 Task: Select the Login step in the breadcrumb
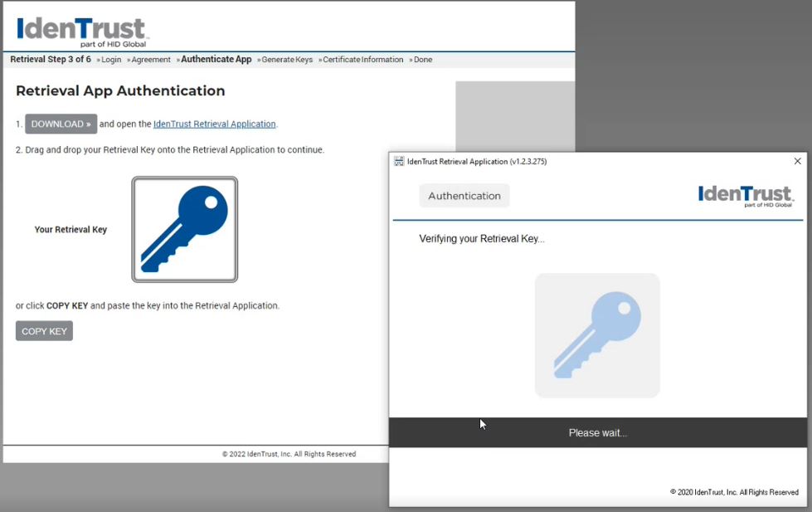pyautogui.click(x=111, y=60)
